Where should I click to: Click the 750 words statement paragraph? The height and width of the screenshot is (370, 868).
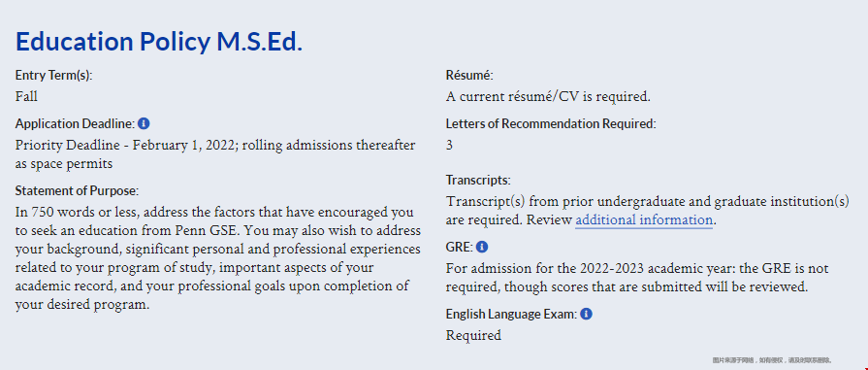click(218, 258)
